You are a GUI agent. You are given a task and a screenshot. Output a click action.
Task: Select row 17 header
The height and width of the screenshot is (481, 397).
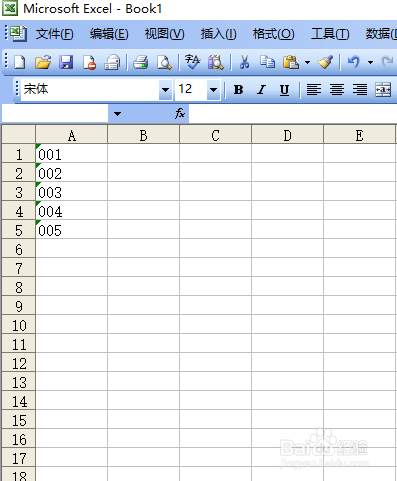[x=19, y=457]
